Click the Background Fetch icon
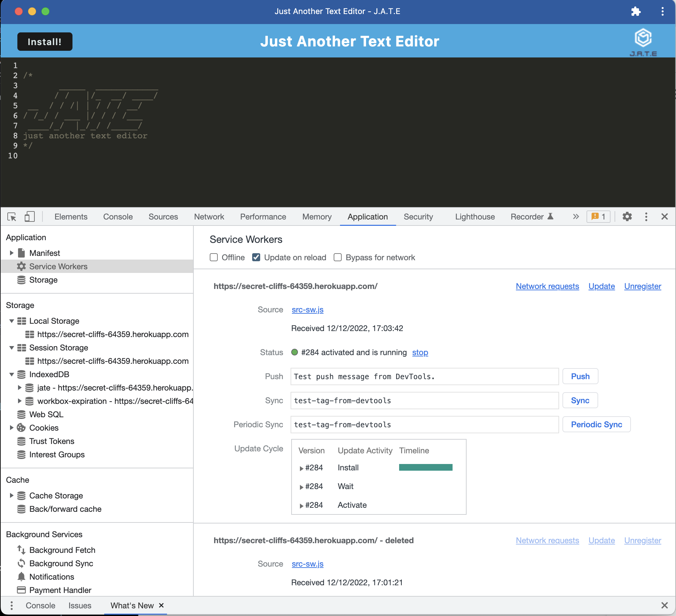The height and width of the screenshot is (616, 676). pyautogui.click(x=21, y=550)
